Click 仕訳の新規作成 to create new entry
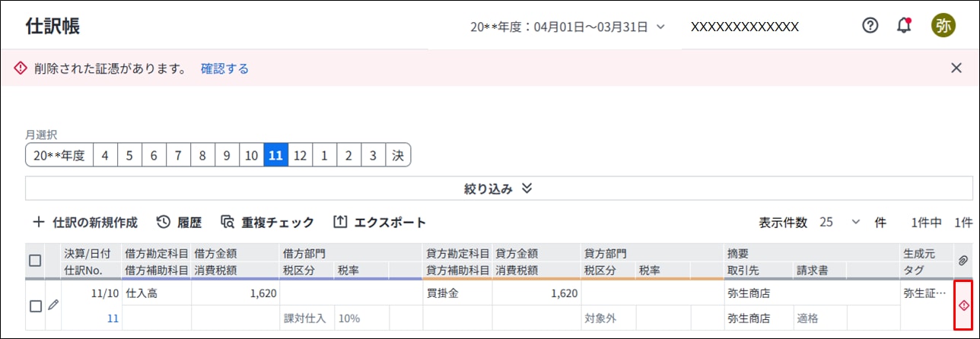980x339 pixels. pyautogui.click(x=85, y=223)
